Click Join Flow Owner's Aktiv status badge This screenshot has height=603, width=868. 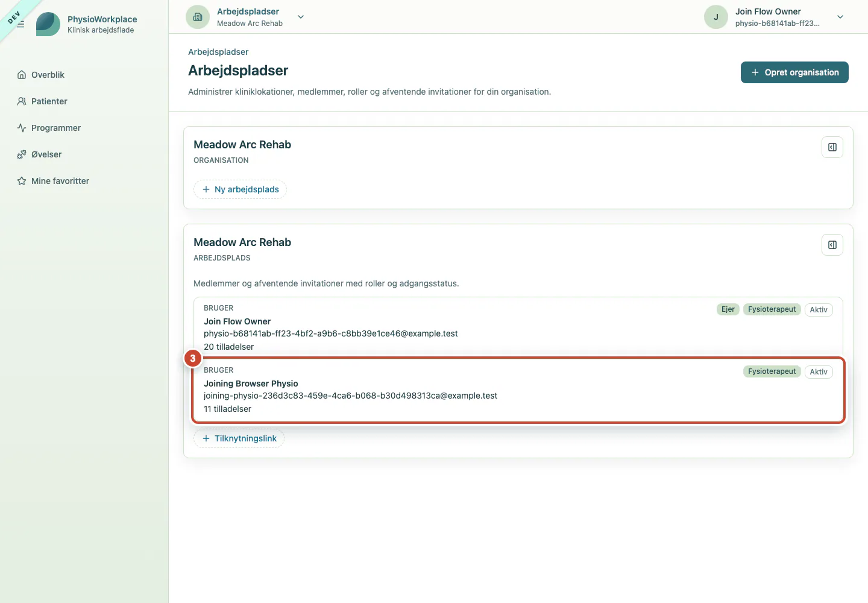pyautogui.click(x=819, y=310)
